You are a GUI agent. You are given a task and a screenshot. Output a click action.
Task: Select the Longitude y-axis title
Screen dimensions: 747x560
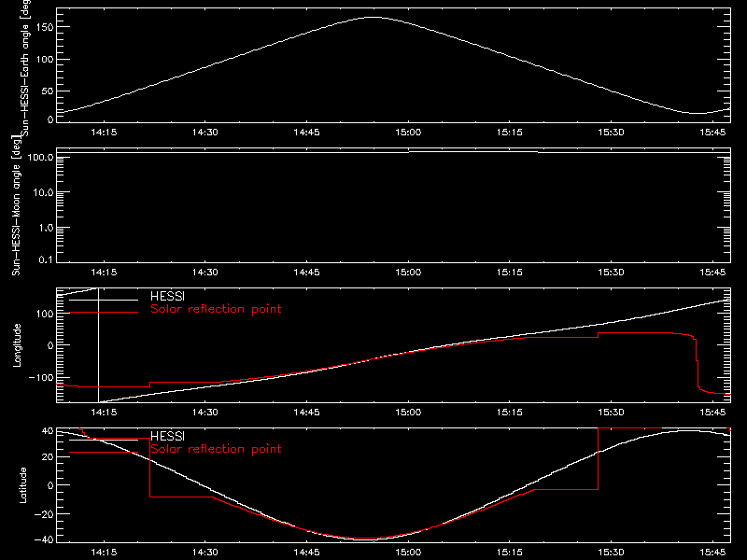pyautogui.click(x=17, y=345)
